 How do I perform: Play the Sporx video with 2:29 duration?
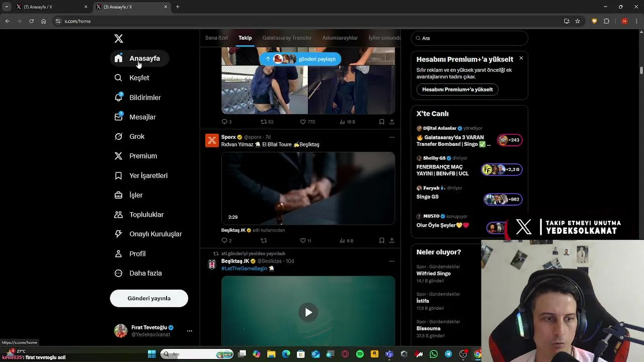click(308, 188)
